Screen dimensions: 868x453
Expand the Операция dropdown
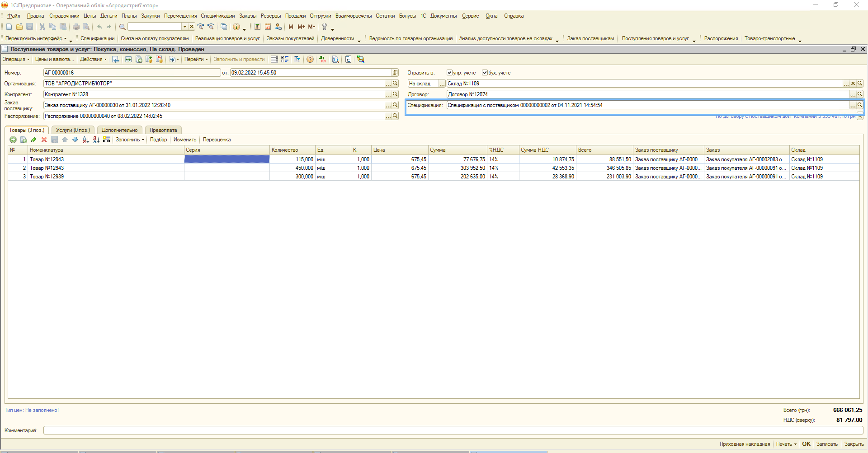pos(16,60)
